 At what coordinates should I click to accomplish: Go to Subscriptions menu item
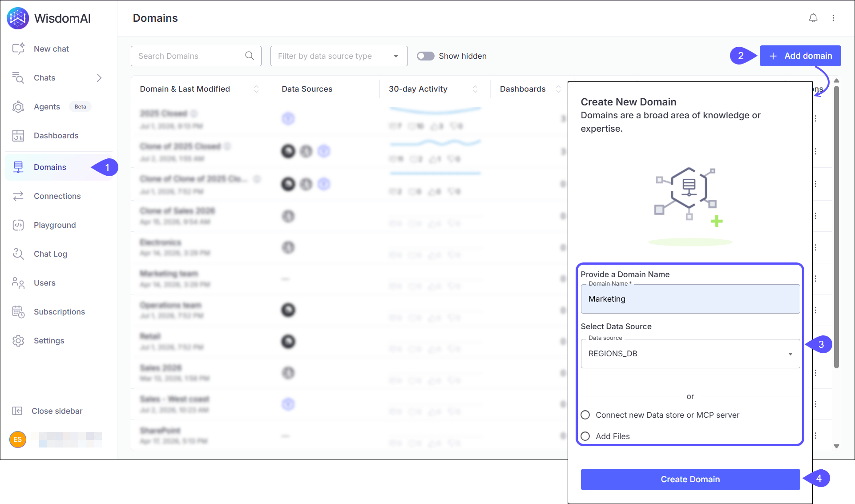click(x=59, y=312)
